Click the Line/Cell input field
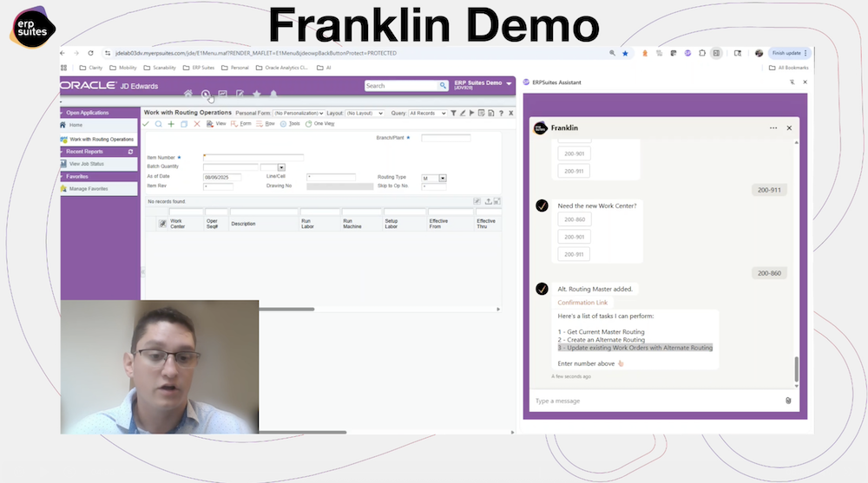The image size is (868, 483). 331,177
